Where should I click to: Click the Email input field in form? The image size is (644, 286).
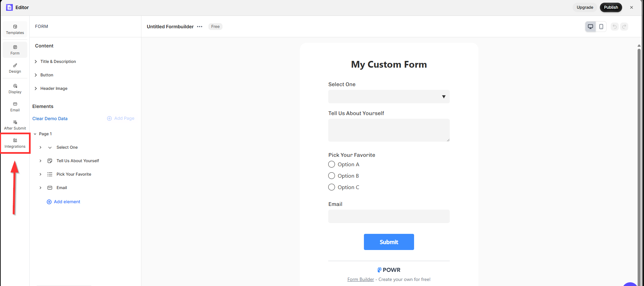pyautogui.click(x=389, y=216)
